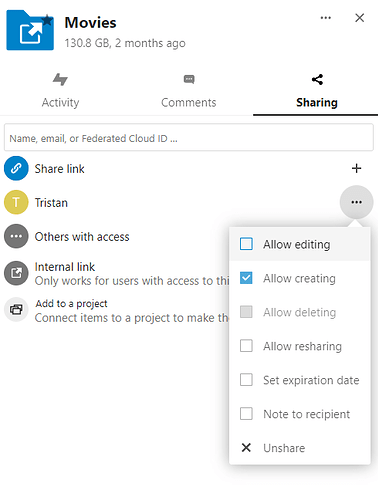The height and width of the screenshot is (500, 378).
Task: Click the Connect items to a project text
Action: click(x=132, y=318)
